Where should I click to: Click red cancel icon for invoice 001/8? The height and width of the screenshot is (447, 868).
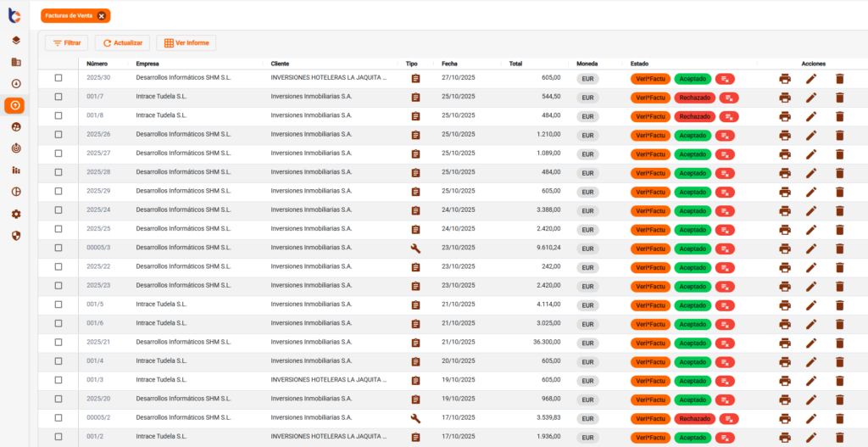click(729, 116)
